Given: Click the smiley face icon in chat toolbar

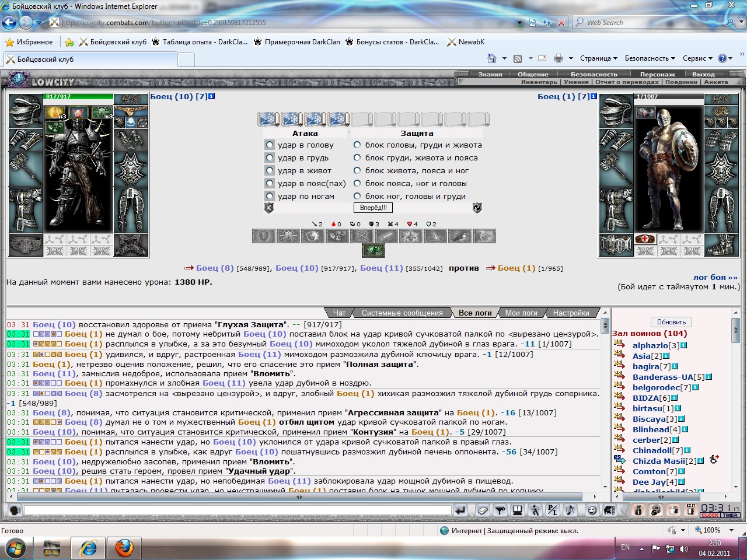Looking at the screenshot, I should tap(592, 510).
